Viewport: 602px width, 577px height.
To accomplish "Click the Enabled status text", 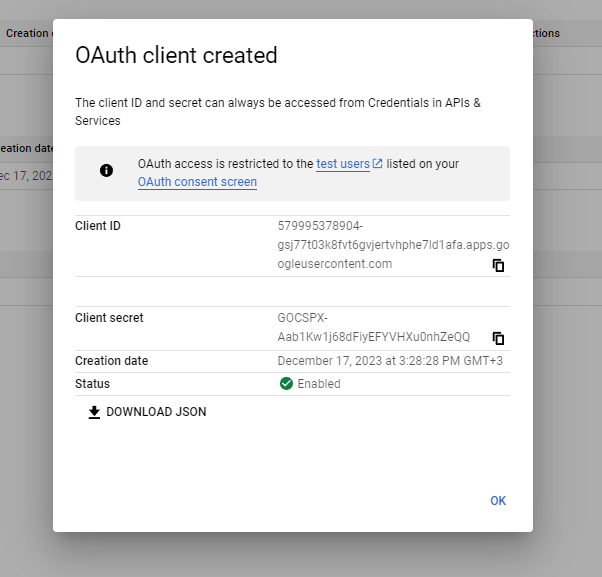I will pos(319,384).
